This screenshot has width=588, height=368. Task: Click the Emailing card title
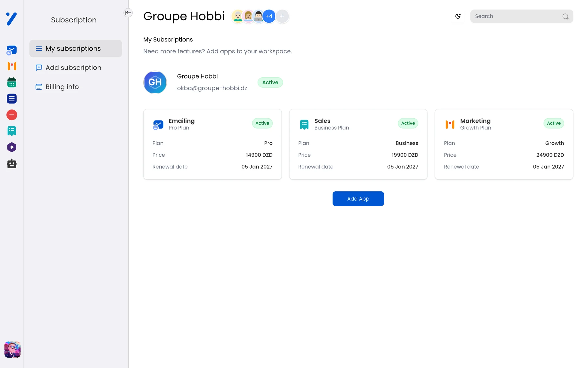click(182, 121)
